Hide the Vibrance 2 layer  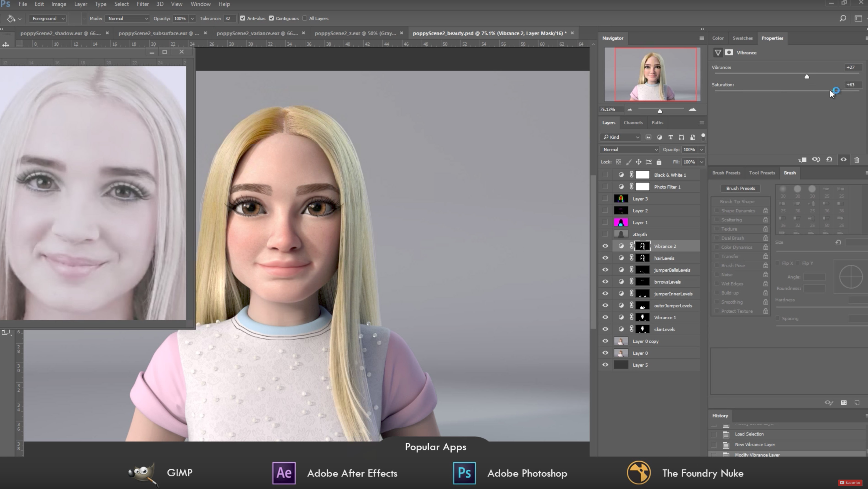click(605, 246)
